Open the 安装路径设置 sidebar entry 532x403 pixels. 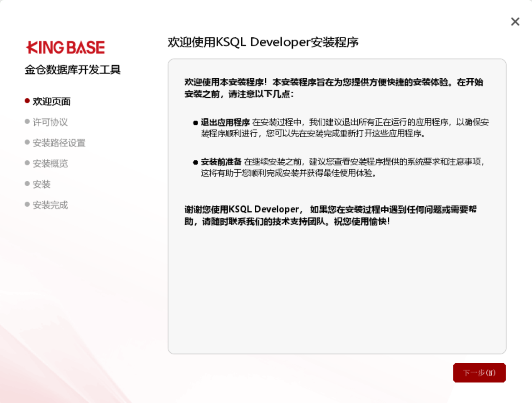(59, 143)
